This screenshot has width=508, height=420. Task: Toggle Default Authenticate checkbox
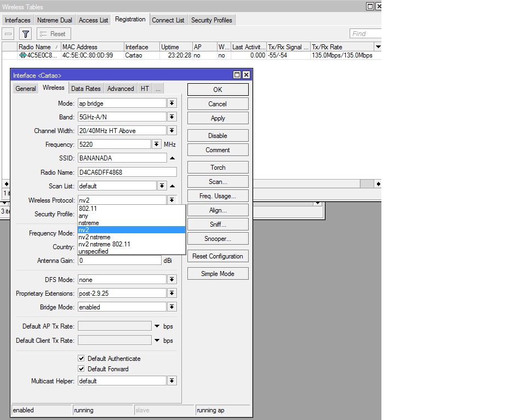pyautogui.click(x=81, y=358)
